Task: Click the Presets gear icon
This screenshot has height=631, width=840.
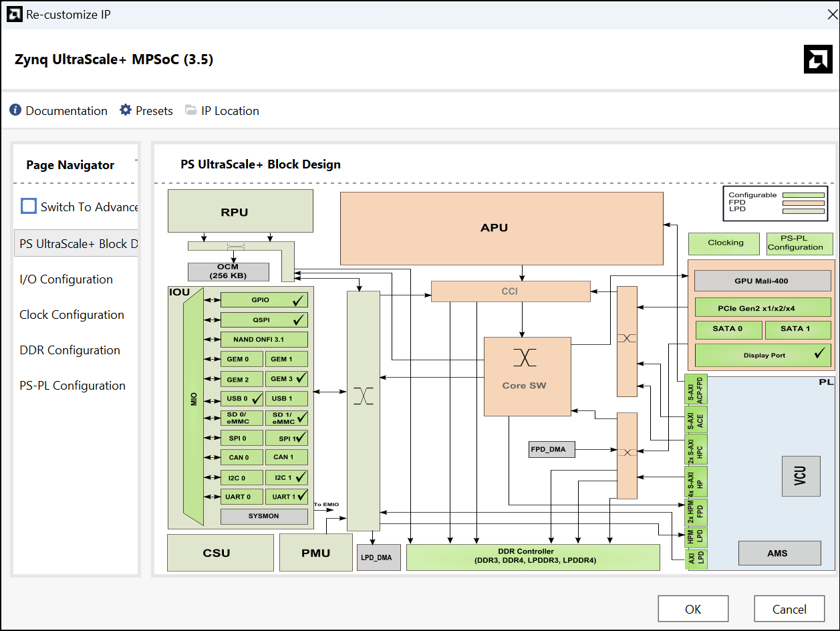Action: coord(126,110)
